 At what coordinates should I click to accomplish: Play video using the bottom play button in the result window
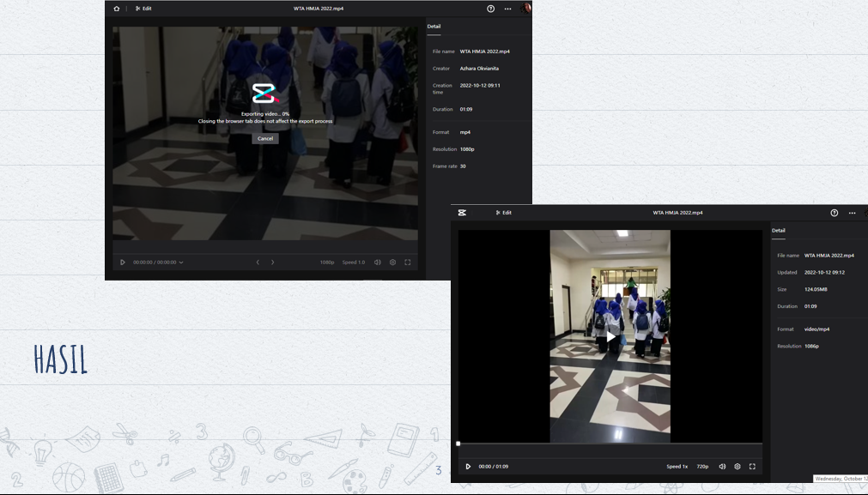click(468, 467)
